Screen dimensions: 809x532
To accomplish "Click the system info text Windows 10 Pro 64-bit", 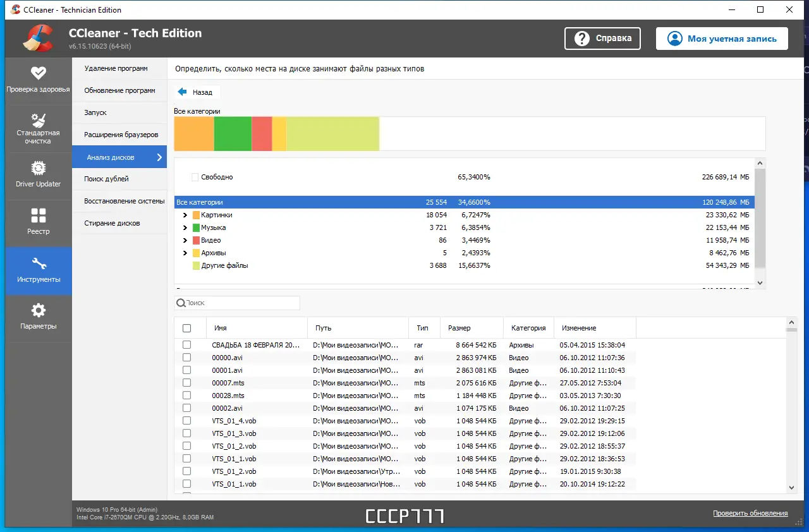I will coord(117,509).
